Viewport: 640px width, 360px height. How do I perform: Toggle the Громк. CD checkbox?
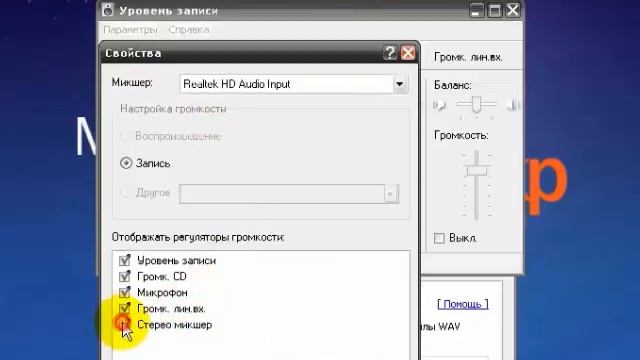point(124,276)
